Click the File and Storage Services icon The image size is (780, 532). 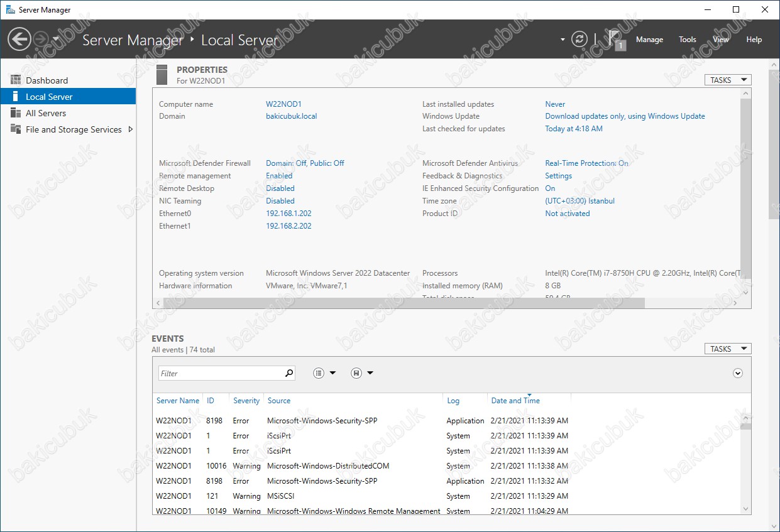click(x=16, y=129)
